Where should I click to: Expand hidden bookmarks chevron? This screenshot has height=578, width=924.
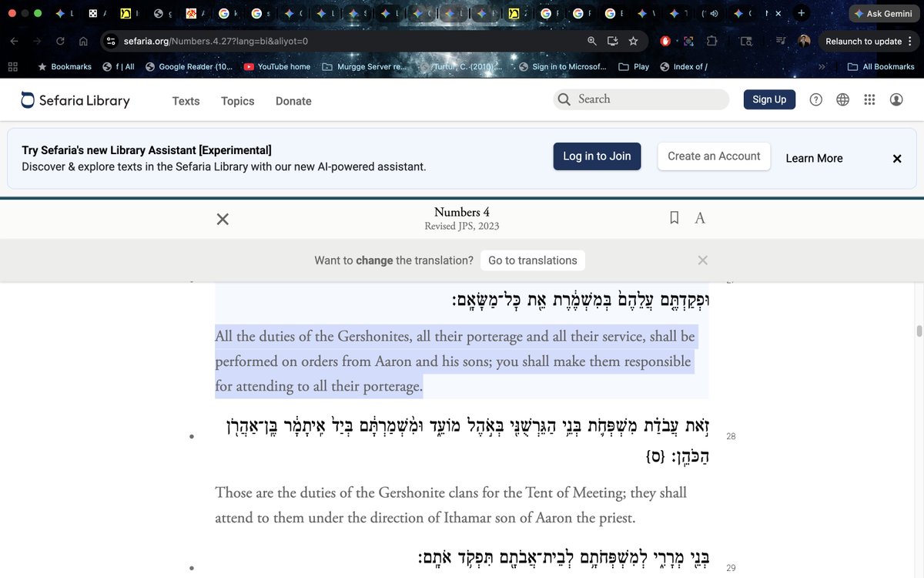pyautogui.click(x=822, y=67)
